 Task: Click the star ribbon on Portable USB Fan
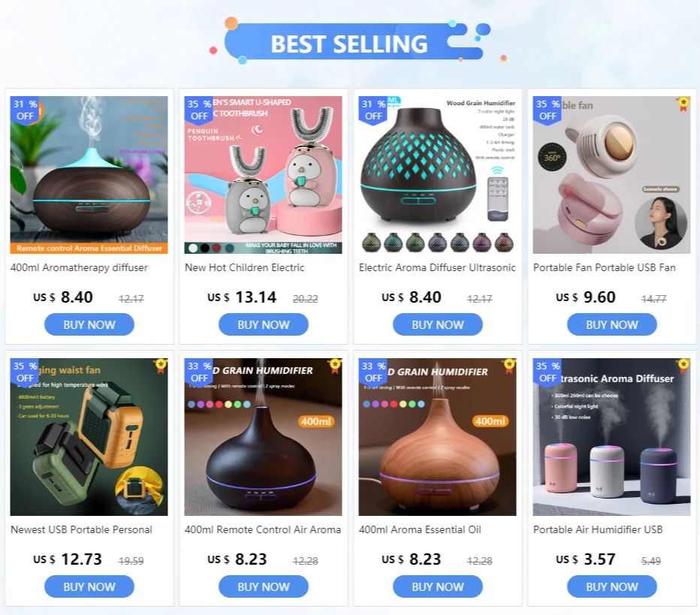click(x=683, y=104)
